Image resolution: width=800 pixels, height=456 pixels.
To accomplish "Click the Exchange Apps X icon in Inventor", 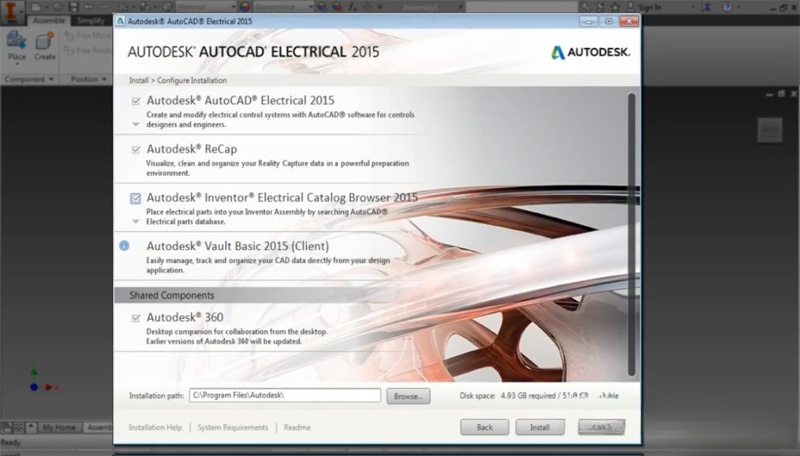I will coord(706,7).
